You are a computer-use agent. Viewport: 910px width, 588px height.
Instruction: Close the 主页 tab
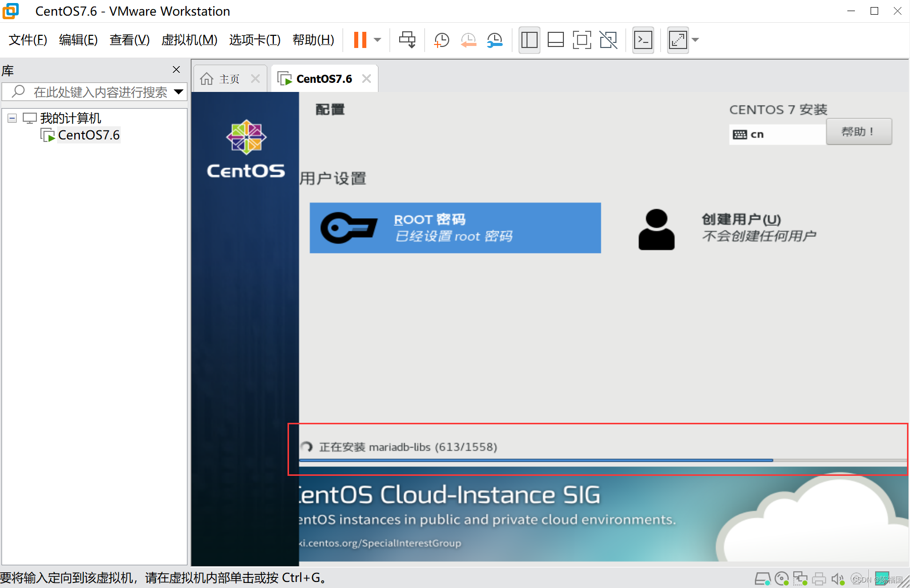coord(255,79)
